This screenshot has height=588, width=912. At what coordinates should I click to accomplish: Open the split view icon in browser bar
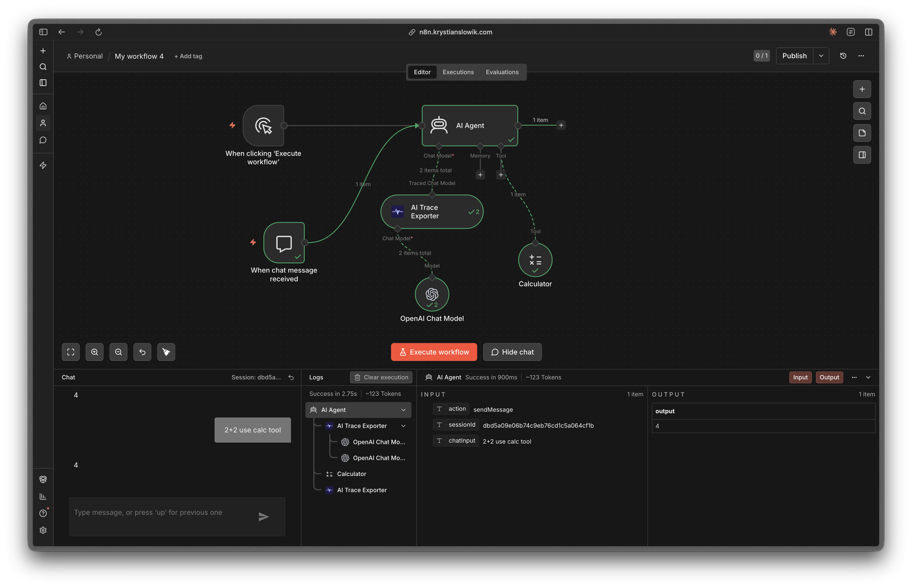tap(868, 32)
